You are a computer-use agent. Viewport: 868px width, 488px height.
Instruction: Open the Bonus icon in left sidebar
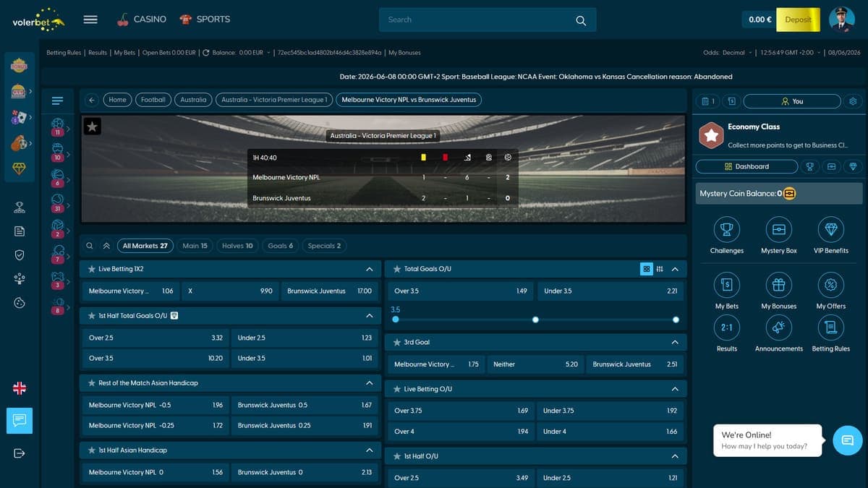tap(20, 65)
